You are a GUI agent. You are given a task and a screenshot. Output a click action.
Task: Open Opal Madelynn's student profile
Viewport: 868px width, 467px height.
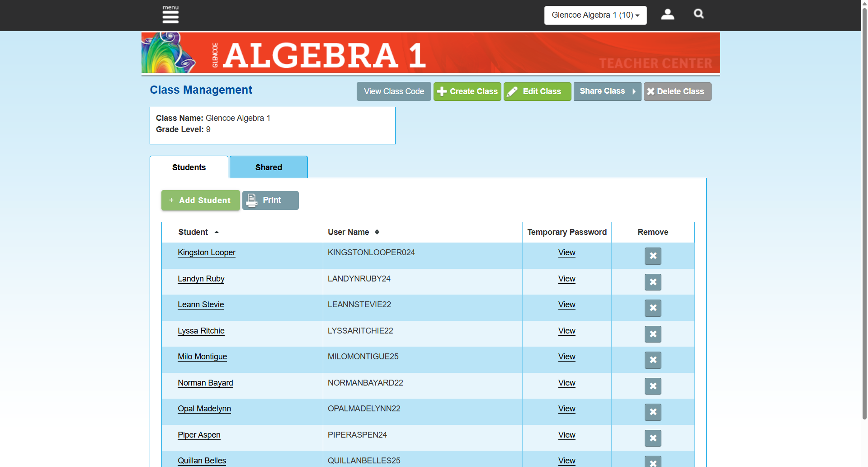pyautogui.click(x=204, y=409)
